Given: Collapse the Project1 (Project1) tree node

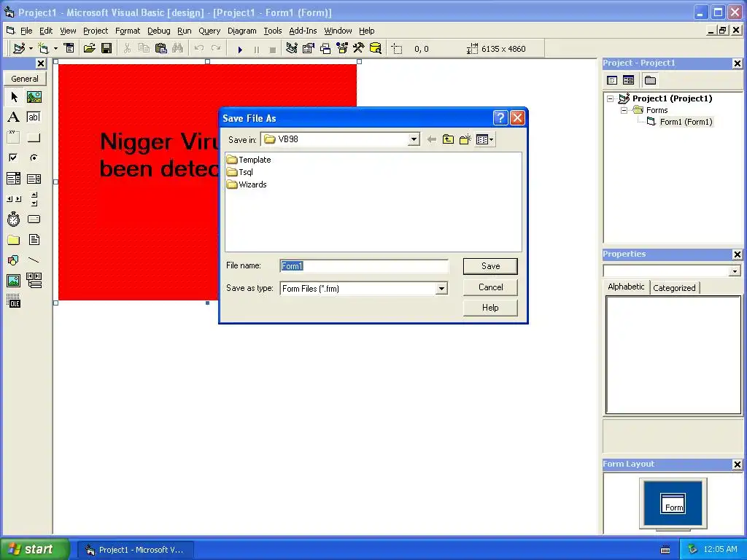Looking at the screenshot, I should tap(611, 99).
